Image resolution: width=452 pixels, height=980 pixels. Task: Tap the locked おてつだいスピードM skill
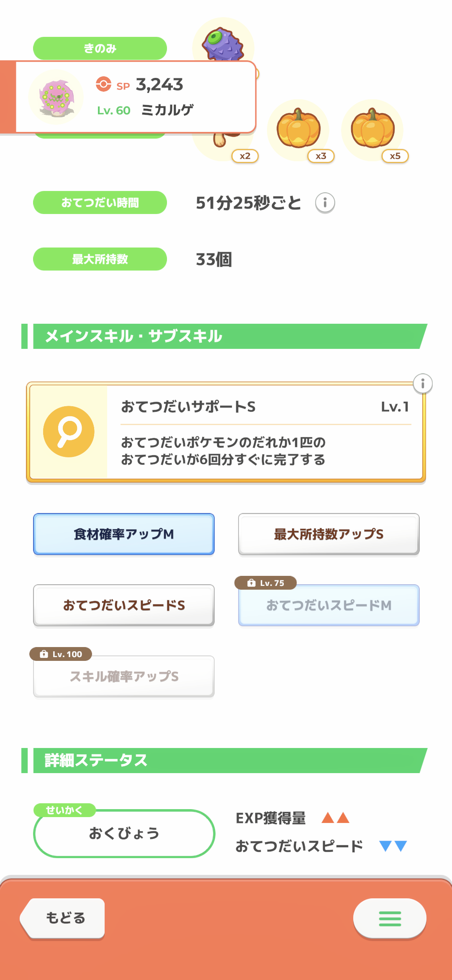click(x=329, y=606)
